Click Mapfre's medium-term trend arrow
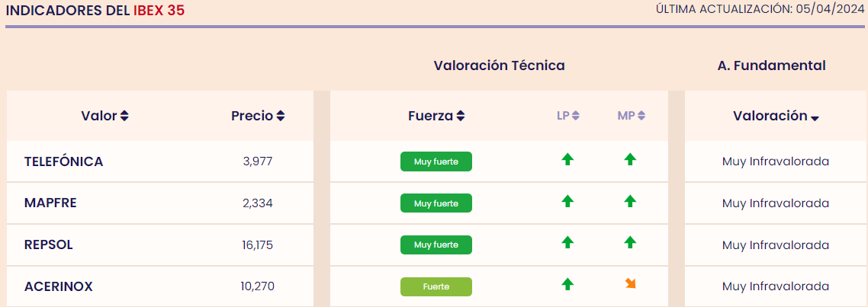 tap(629, 202)
